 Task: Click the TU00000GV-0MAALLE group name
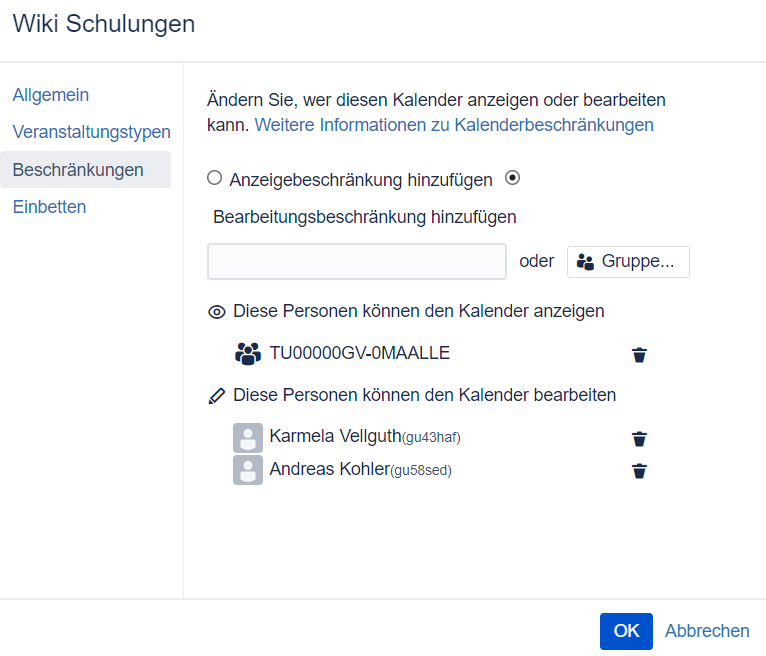360,354
